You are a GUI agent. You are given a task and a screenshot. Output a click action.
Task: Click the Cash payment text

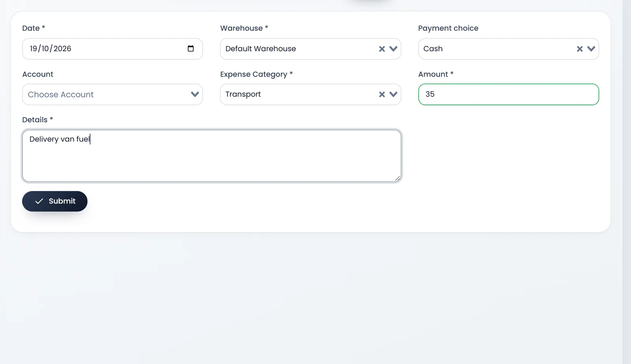433,49
